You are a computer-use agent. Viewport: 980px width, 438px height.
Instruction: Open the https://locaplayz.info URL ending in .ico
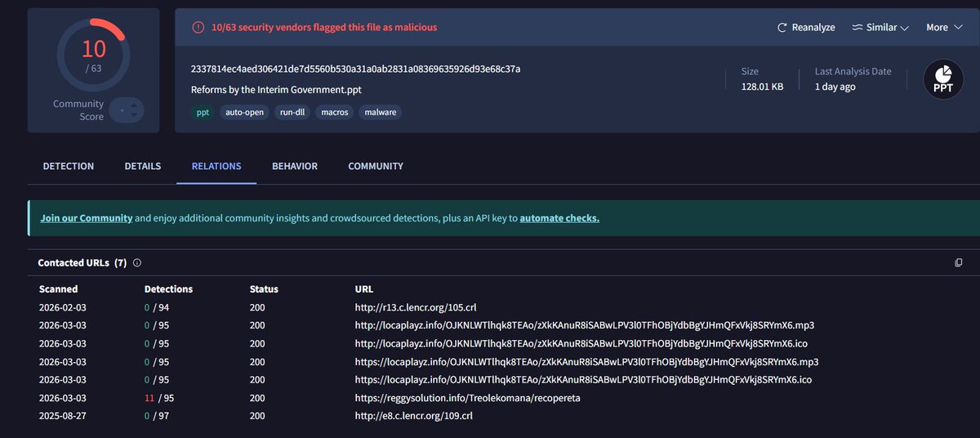click(583, 379)
